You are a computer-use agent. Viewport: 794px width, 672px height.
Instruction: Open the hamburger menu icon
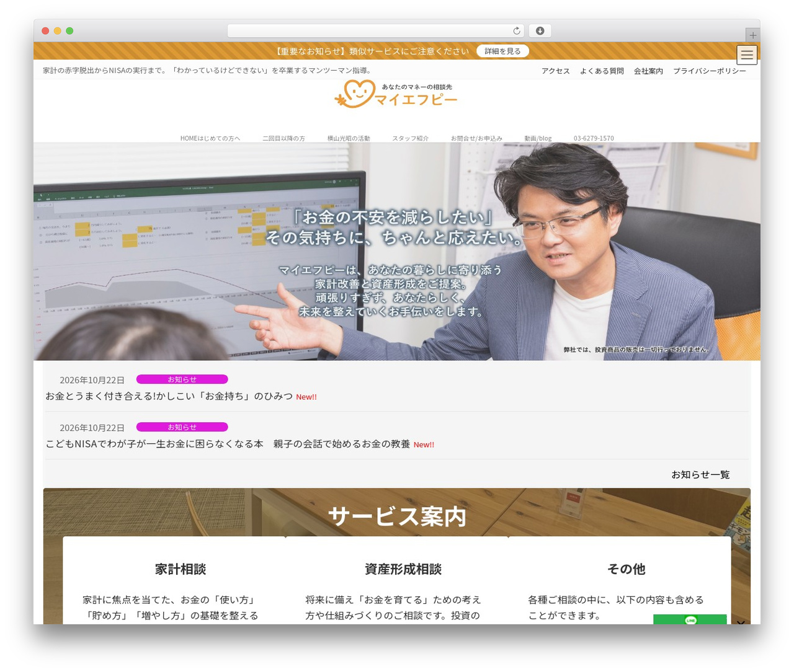pyautogui.click(x=747, y=55)
